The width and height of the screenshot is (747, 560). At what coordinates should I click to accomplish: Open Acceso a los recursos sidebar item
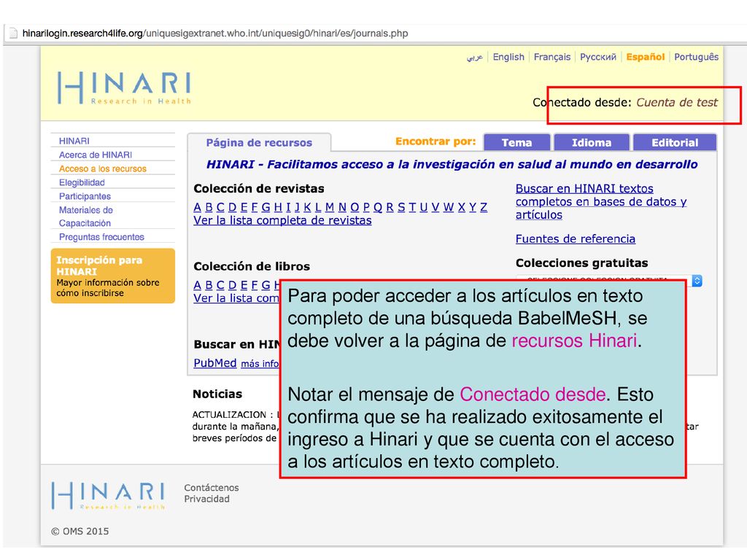(x=102, y=168)
